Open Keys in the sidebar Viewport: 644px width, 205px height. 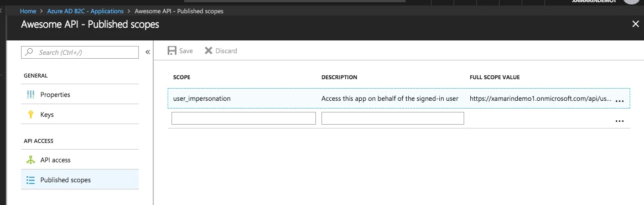pyautogui.click(x=80, y=115)
